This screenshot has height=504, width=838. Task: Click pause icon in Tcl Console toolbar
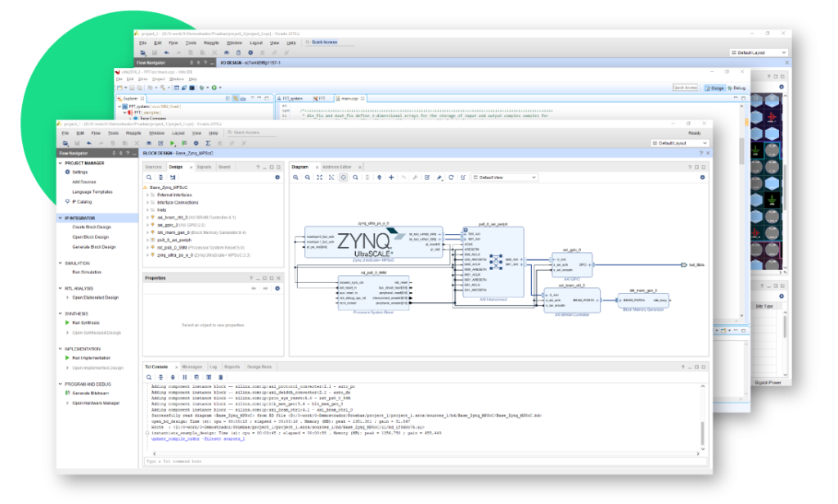pyautogui.click(x=184, y=377)
